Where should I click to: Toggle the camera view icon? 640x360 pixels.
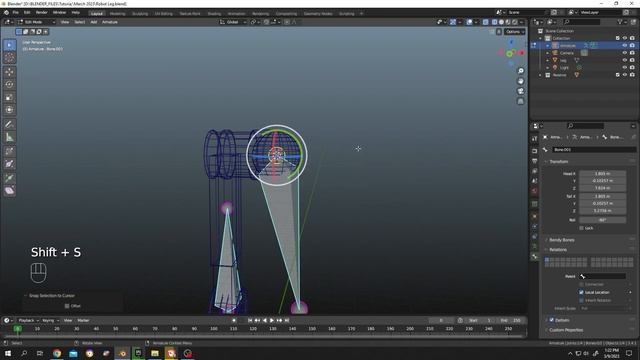click(x=520, y=91)
